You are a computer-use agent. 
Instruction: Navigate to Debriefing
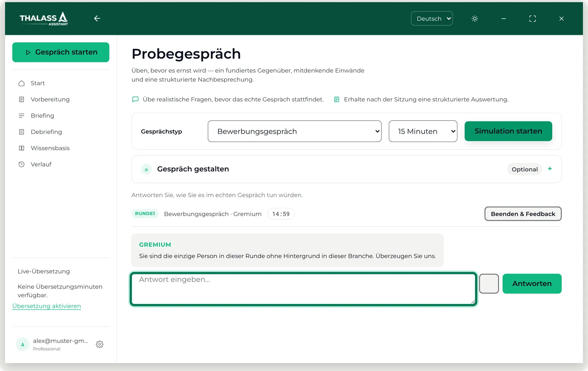coord(61,132)
